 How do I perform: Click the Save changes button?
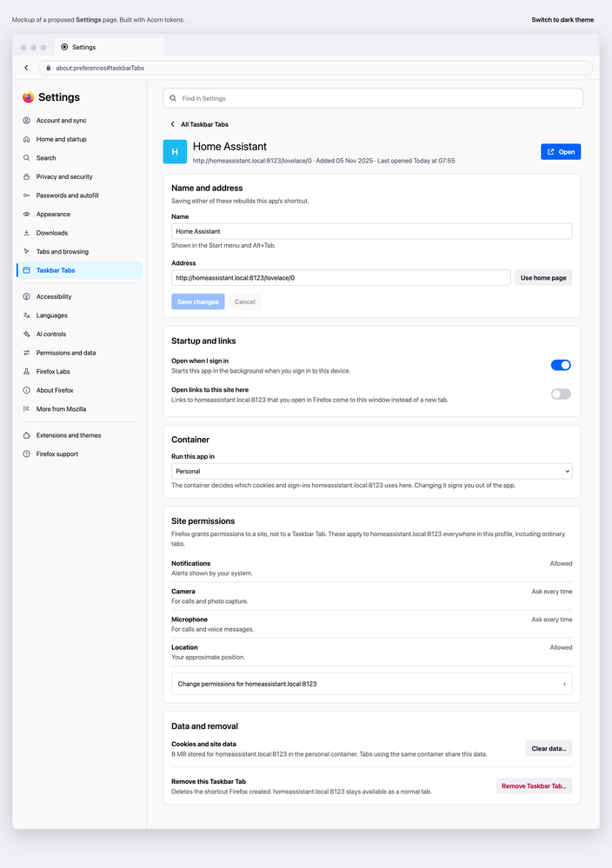pyautogui.click(x=197, y=301)
